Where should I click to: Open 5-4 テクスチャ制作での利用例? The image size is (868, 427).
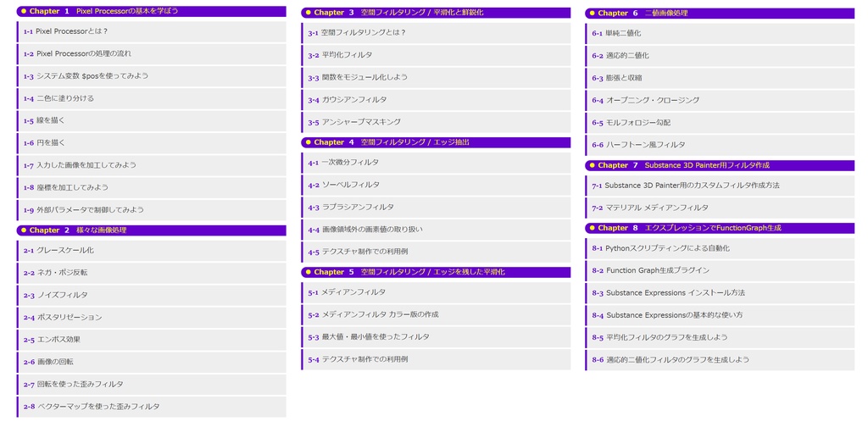tap(436, 359)
